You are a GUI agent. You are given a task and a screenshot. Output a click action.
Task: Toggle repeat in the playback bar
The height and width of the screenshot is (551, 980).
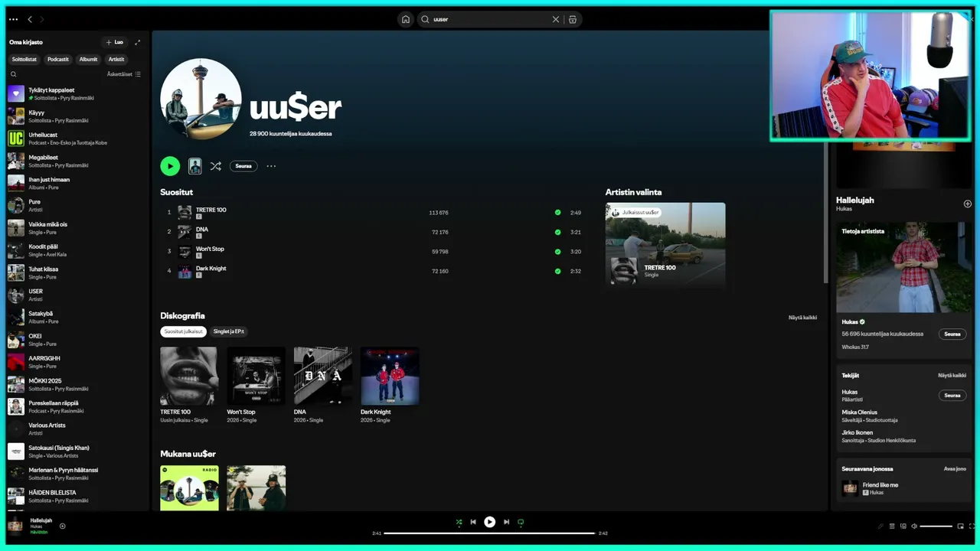pyautogui.click(x=521, y=522)
